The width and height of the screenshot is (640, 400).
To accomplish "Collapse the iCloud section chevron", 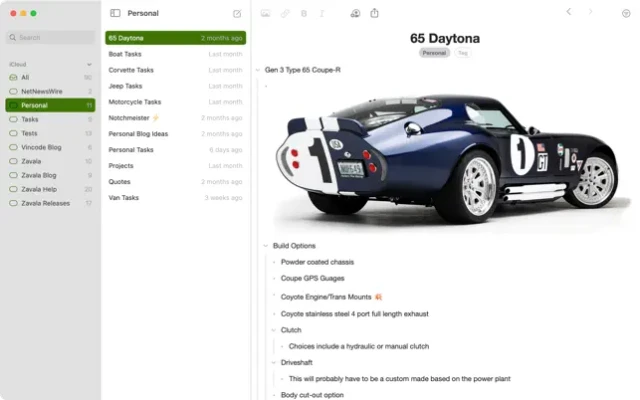I will [x=89, y=64].
